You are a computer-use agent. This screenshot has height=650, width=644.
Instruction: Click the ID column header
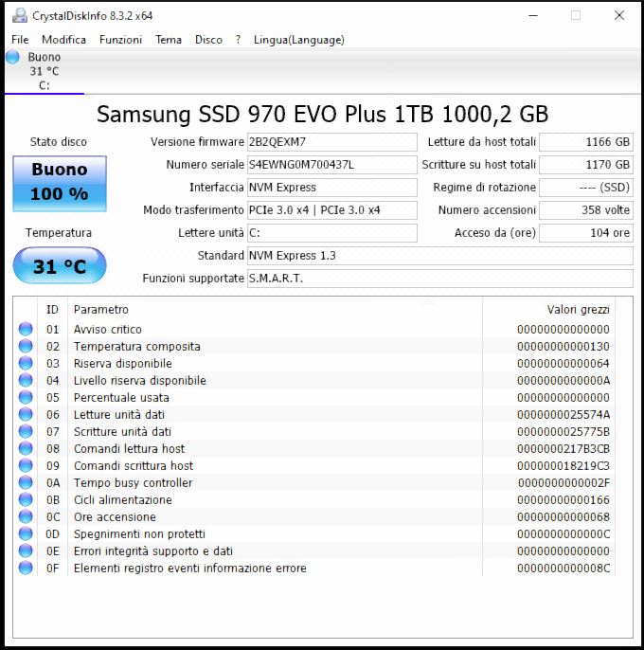pyautogui.click(x=53, y=309)
